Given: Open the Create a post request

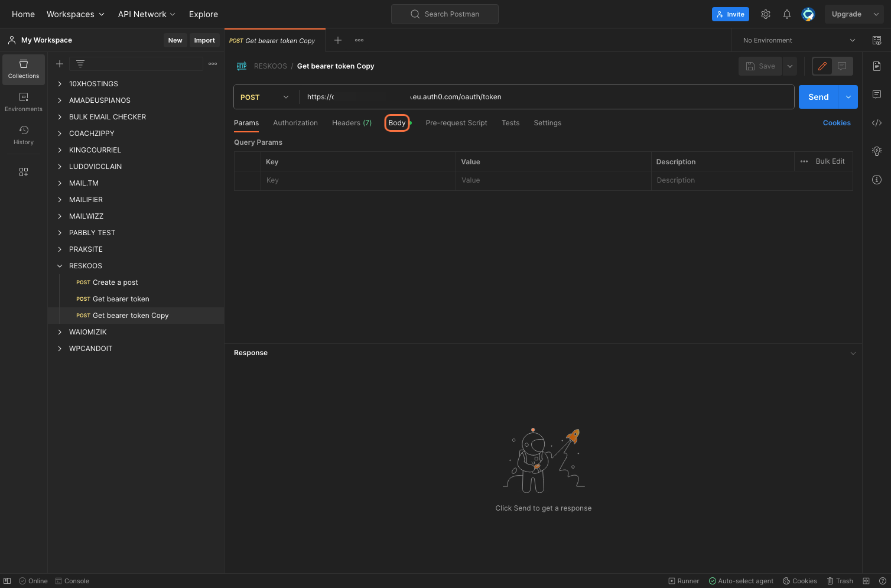Looking at the screenshot, I should point(115,282).
